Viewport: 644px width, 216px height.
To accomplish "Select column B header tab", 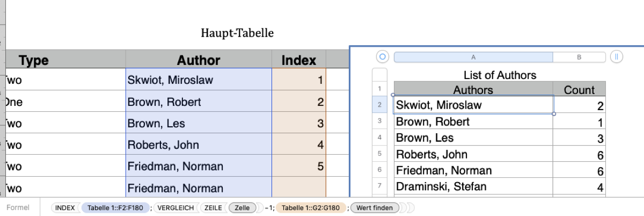I will click(x=579, y=56).
